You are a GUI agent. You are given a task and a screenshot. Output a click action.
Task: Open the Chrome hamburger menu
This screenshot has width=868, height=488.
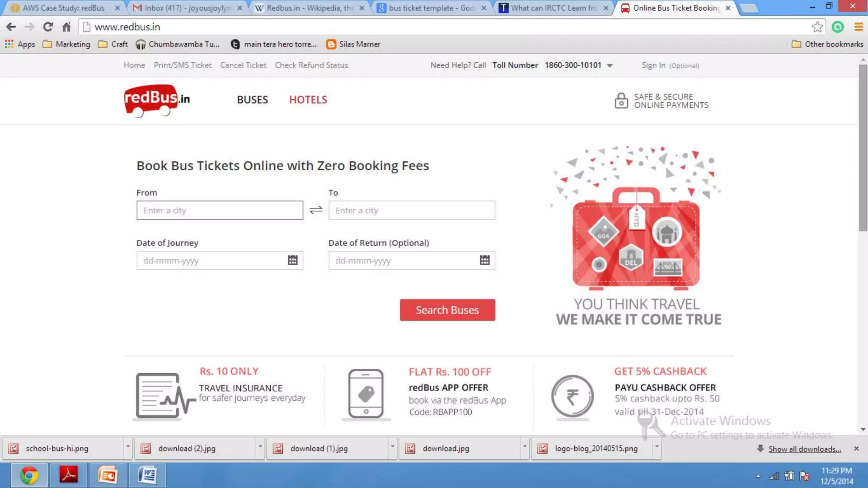(x=859, y=27)
